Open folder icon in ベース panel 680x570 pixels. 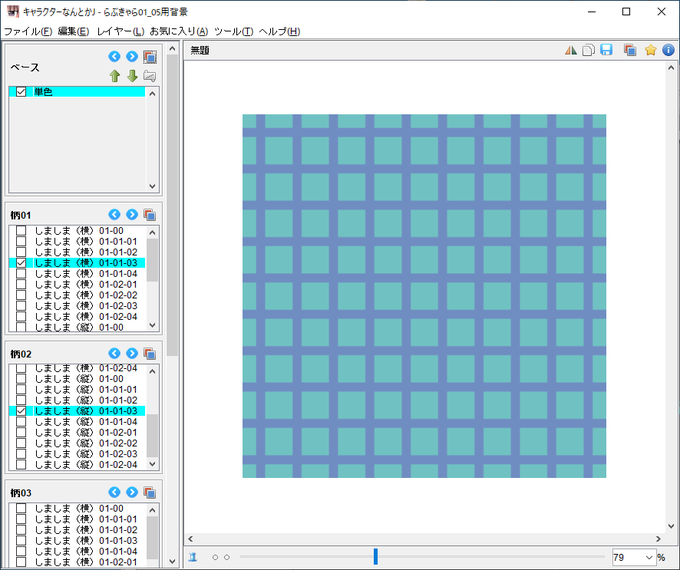[x=150, y=76]
